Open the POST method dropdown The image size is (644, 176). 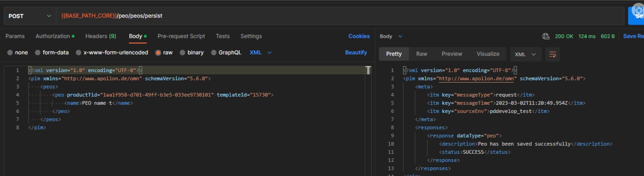point(29,16)
